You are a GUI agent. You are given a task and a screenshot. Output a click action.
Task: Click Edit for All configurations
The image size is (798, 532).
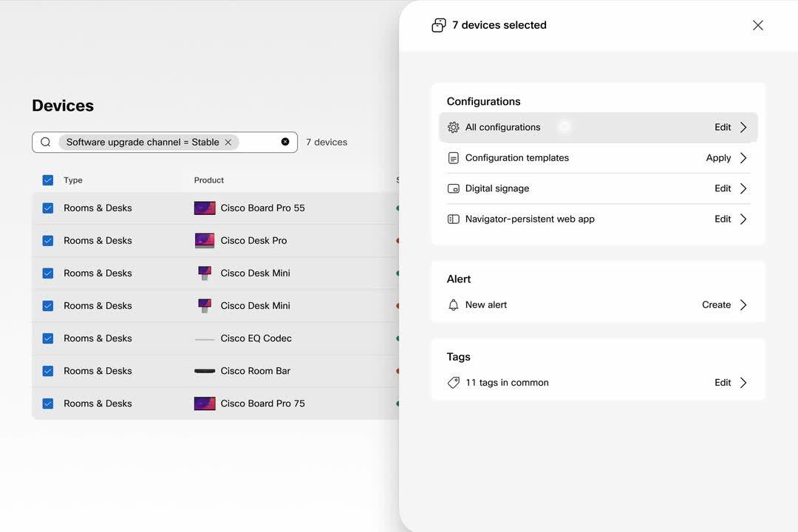click(723, 127)
